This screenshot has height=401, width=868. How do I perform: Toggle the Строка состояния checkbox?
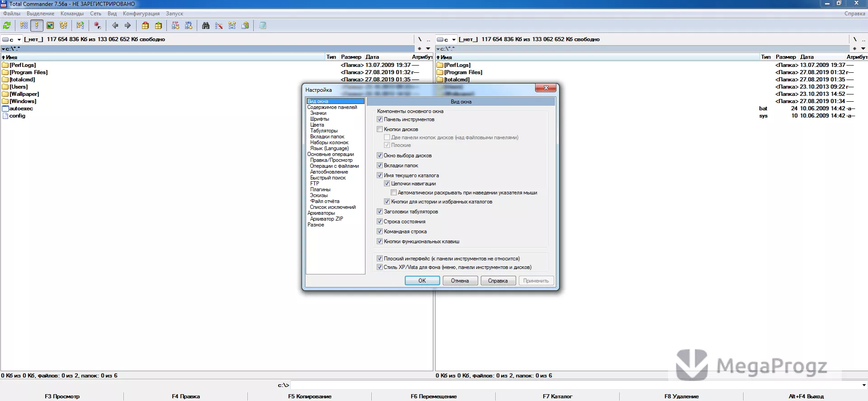coord(380,222)
